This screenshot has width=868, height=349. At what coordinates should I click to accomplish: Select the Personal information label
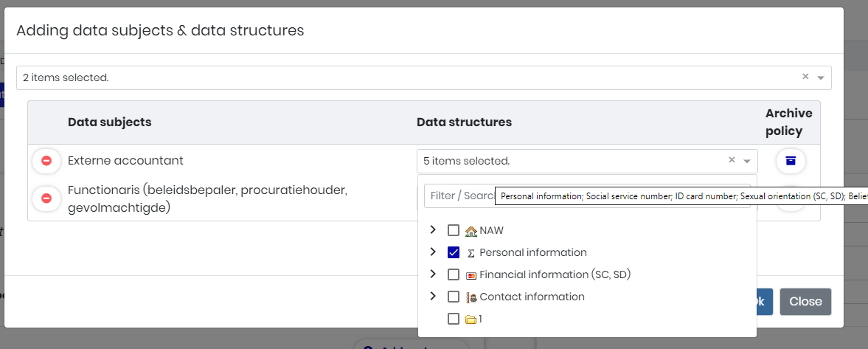pos(533,252)
